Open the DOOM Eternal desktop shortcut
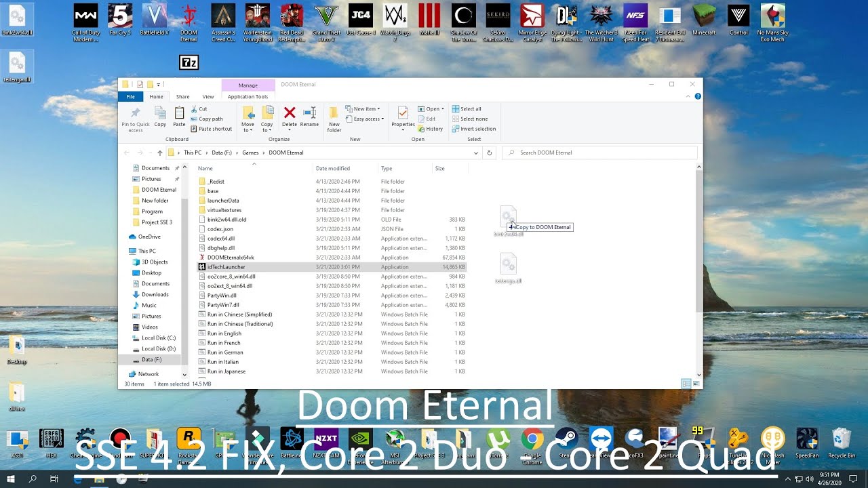 [x=189, y=23]
